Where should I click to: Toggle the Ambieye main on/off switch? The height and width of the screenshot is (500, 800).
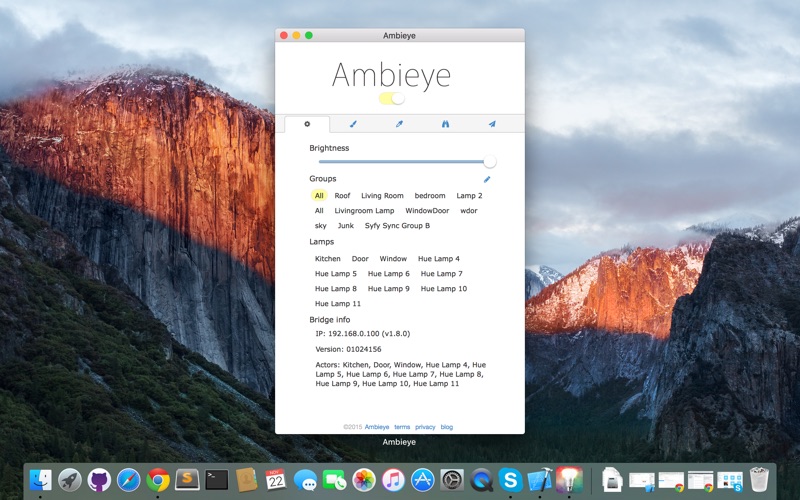[x=391, y=98]
